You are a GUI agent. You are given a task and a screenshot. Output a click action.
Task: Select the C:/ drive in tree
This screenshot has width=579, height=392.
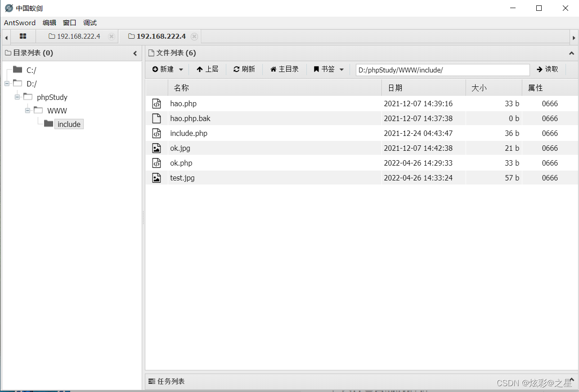[31, 70]
